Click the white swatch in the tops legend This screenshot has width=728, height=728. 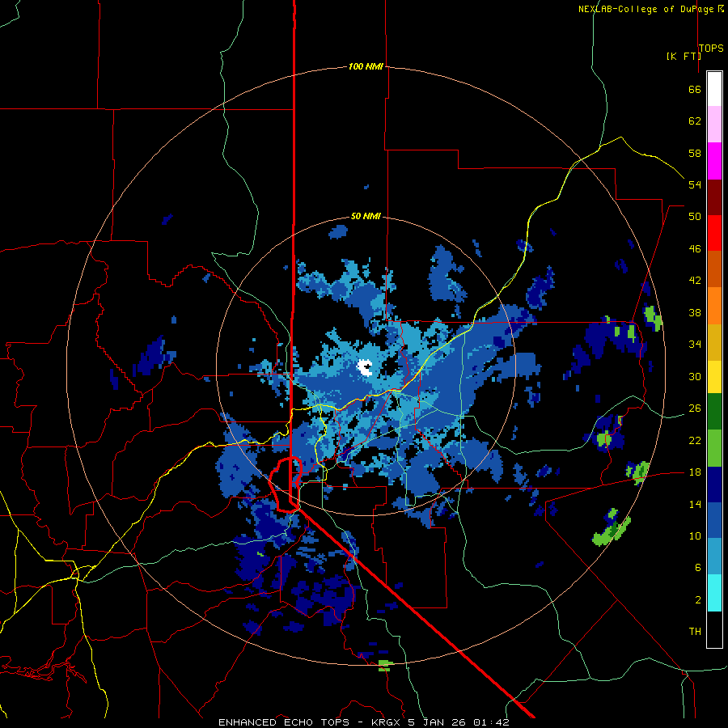[714, 89]
